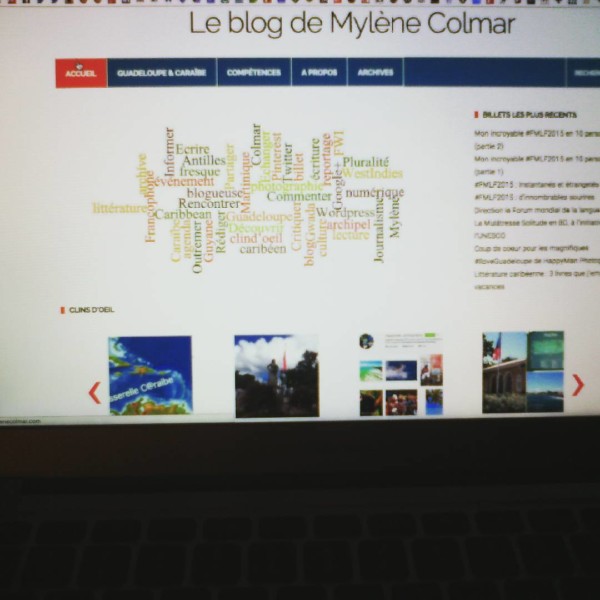Click the search field in navigation bar
The height and width of the screenshot is (600, 600).
[x=582, y=73]
